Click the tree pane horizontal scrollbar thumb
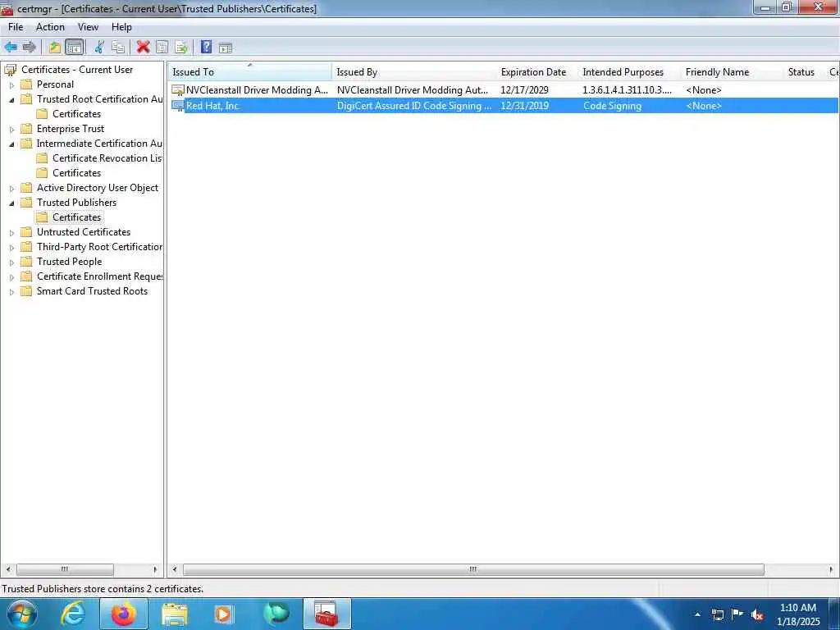The image size is (840, 630). pos(65,569)
